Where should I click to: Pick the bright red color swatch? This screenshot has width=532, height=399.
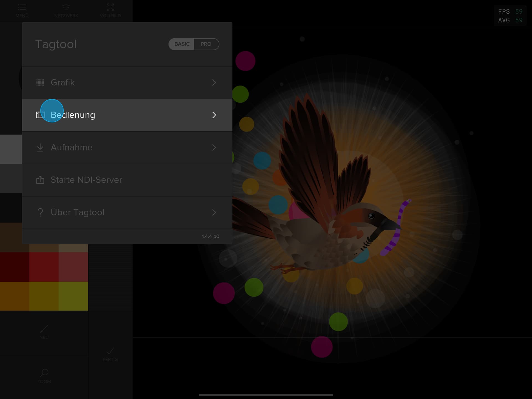tap(44, 267)
